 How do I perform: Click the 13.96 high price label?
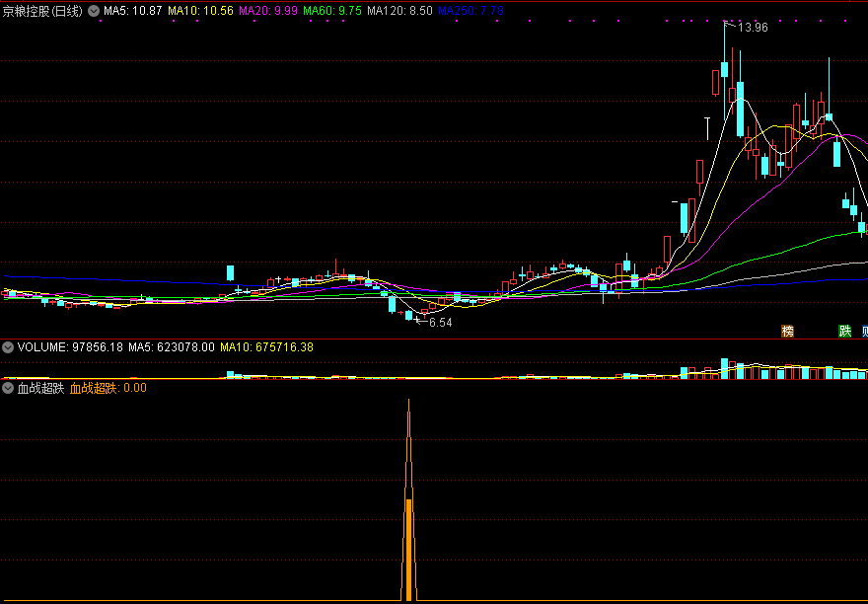[x=753, y=28]
